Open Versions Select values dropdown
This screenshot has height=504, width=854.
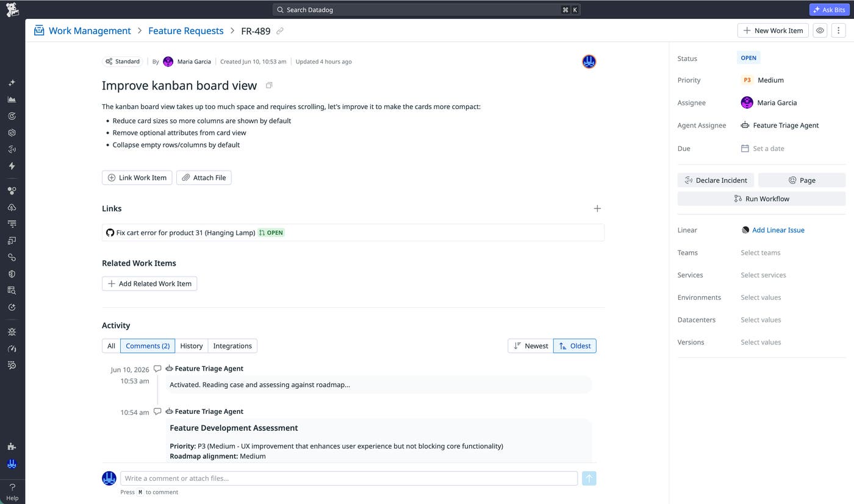(761, 342)
